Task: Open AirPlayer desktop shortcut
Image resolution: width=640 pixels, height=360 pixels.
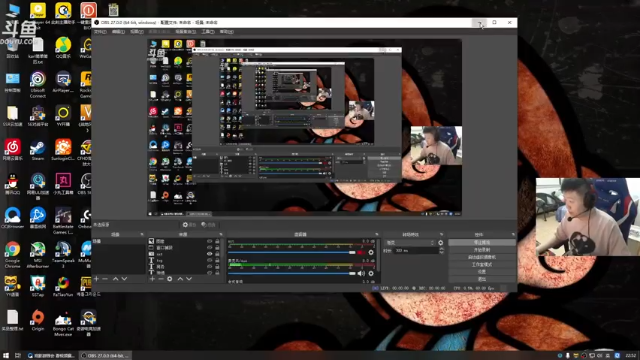Action: click(x=63, y=82)
